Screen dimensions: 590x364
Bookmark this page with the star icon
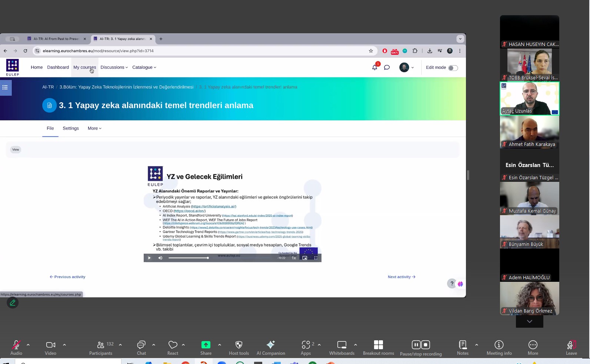(371, 51)
